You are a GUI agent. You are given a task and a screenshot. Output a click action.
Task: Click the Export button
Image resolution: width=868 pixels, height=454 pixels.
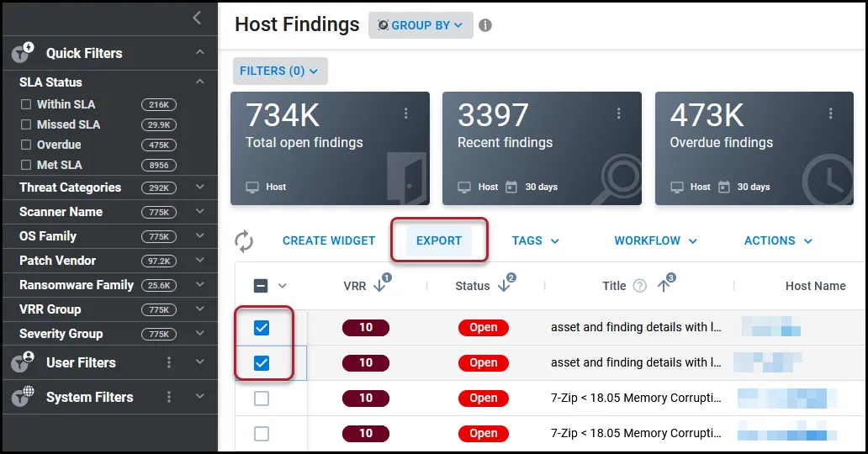[439, 240]
